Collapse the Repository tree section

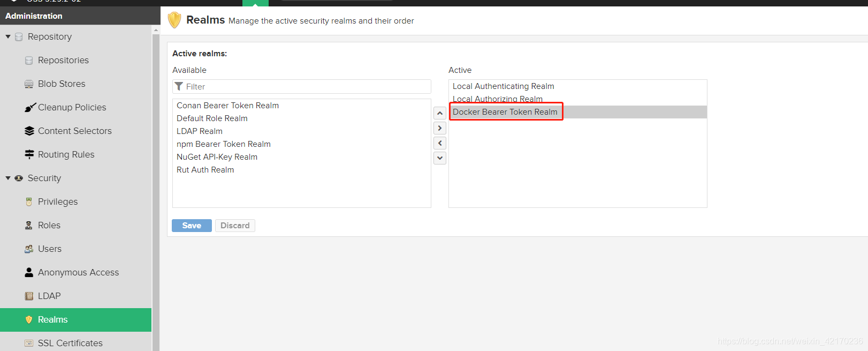tap(8, 36)
